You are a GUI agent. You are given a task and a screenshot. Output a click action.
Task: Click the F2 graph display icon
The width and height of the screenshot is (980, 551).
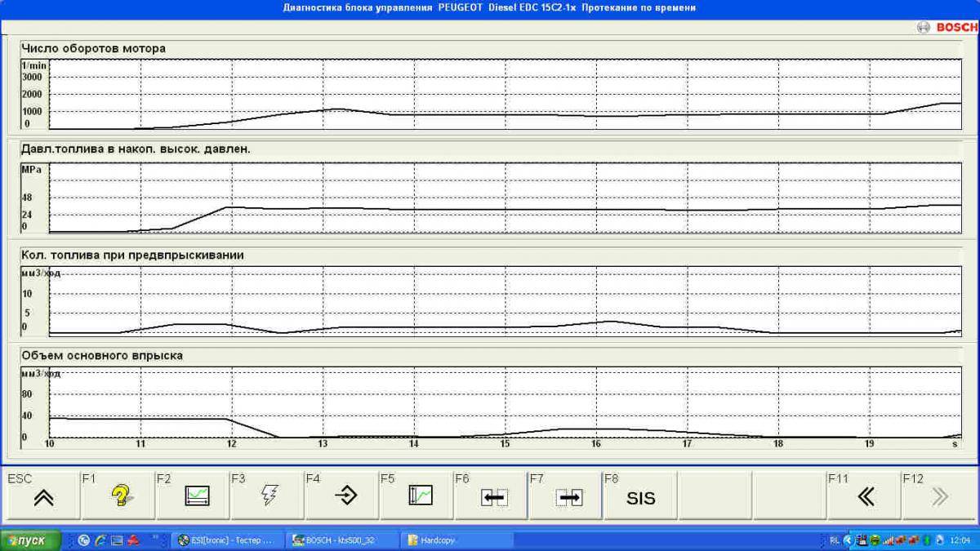click(197, 495)
